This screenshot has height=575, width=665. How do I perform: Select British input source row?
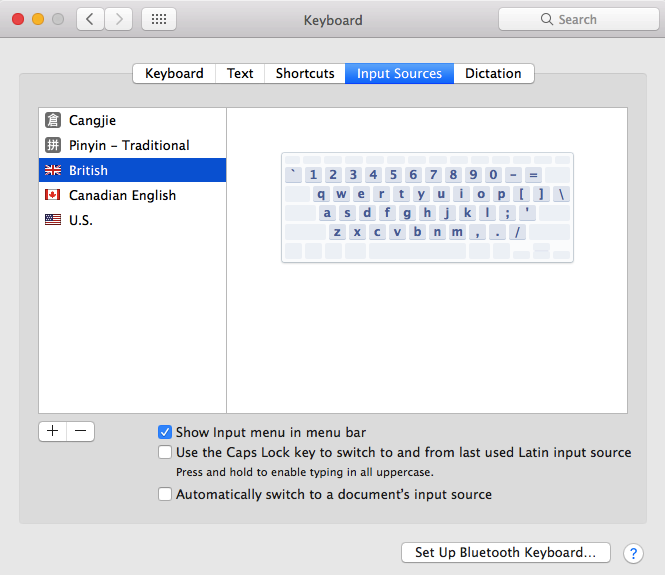132,170
